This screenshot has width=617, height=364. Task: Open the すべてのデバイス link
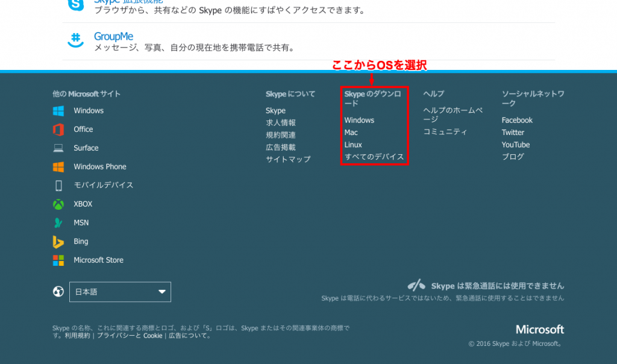click(x=374, y=157)
